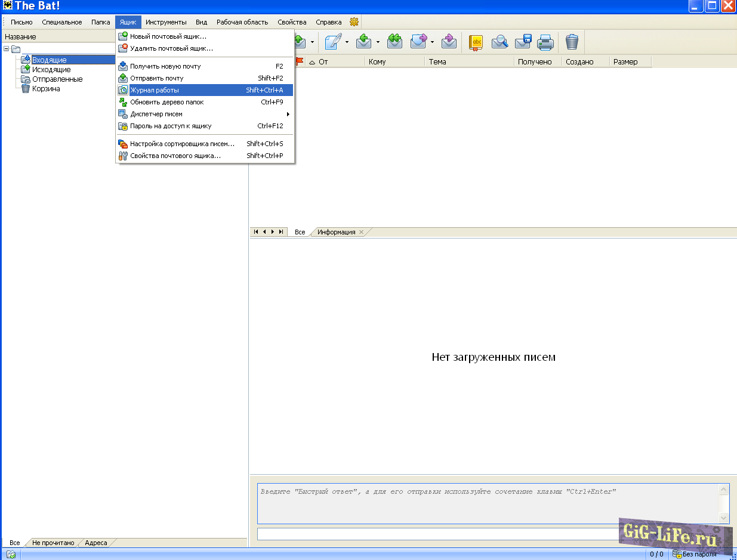737x560 pixels.
Task: Close the Информация tab
Action: coord(361,232)
